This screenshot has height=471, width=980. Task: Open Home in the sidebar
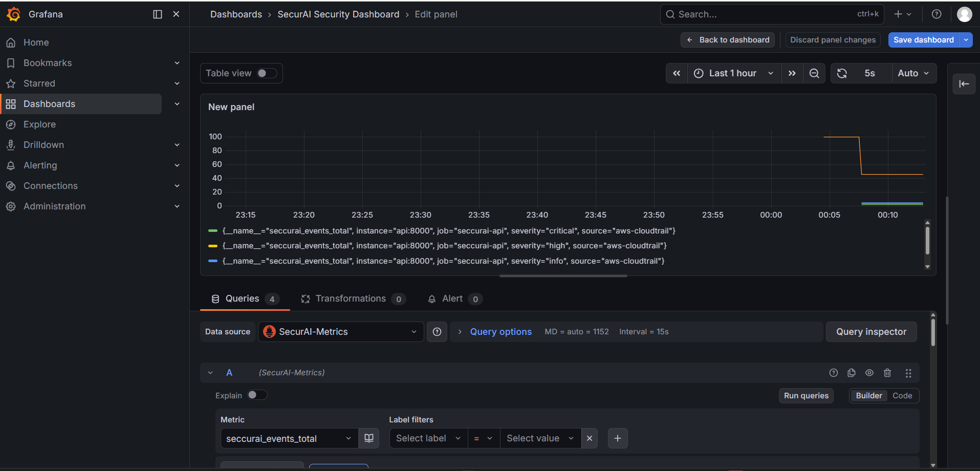tap(36, 42)
